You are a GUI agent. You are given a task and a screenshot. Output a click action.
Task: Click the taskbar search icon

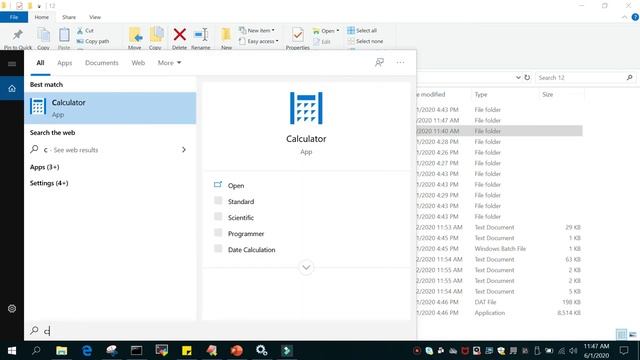pyautogui.click(x=36, y=351)
